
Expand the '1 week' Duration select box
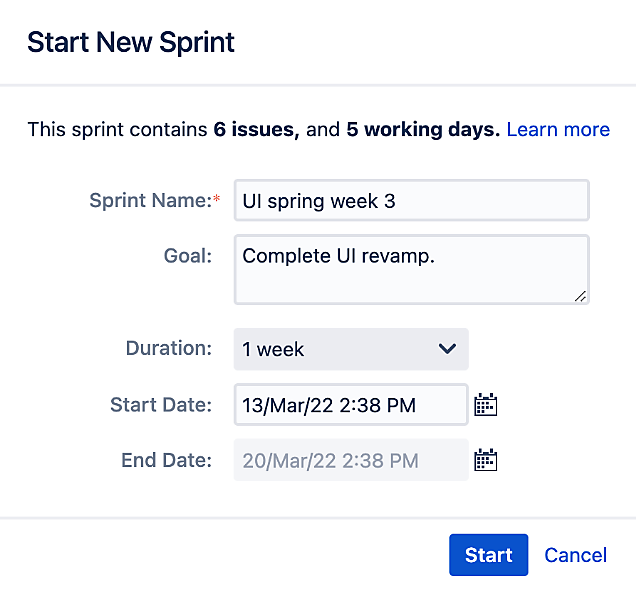(351, 349)
